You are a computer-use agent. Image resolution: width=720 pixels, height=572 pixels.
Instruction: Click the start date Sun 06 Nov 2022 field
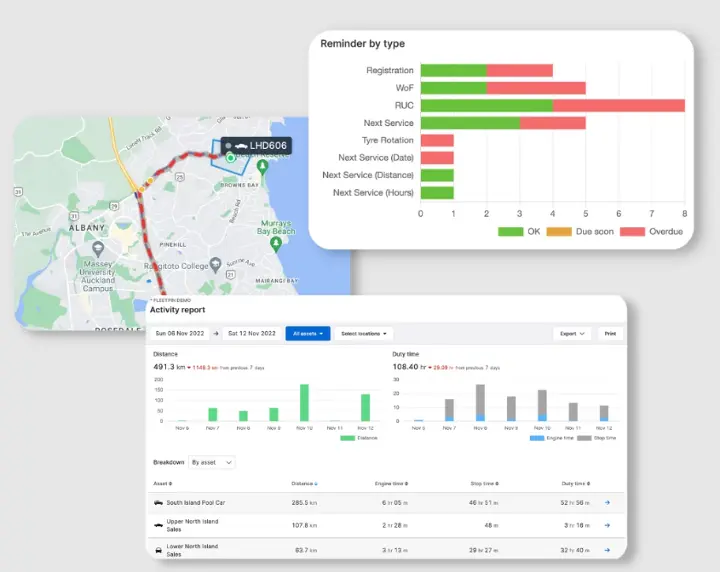(x=180, y=334)
